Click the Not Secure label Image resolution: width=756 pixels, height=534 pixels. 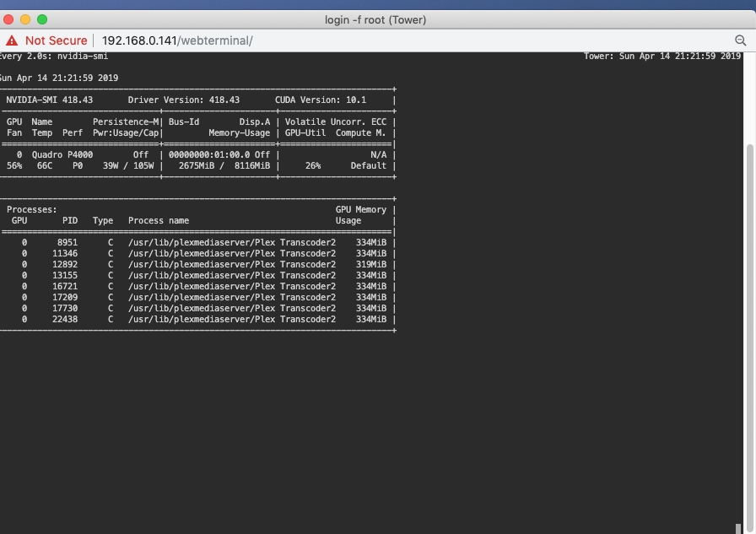(x=56, y=40)
